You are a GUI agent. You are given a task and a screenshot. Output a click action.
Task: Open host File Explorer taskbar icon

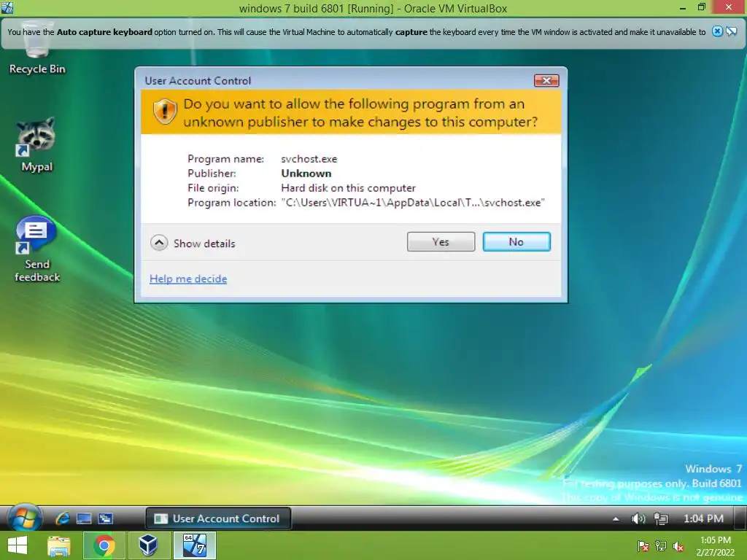[59, 545]
